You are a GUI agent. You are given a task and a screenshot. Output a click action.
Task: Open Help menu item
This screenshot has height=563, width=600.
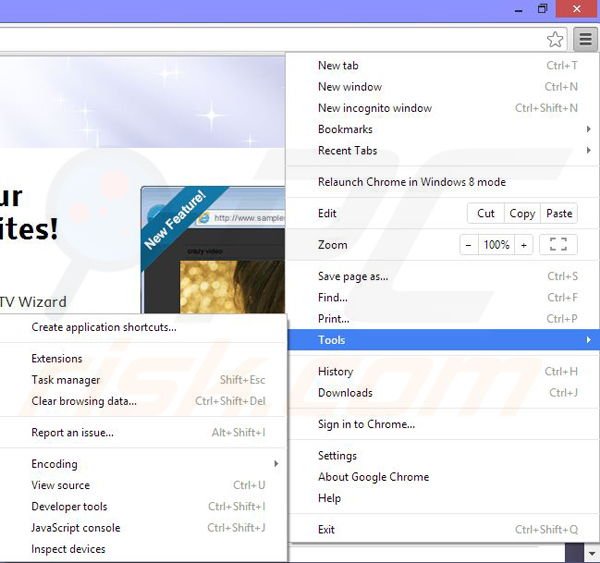[442, 498]
